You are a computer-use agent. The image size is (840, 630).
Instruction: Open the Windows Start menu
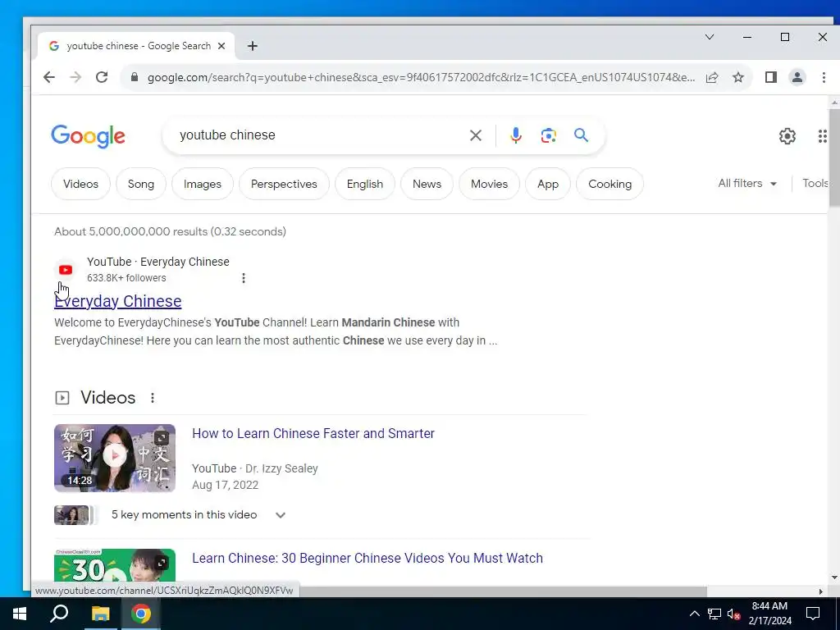point(20,614)
